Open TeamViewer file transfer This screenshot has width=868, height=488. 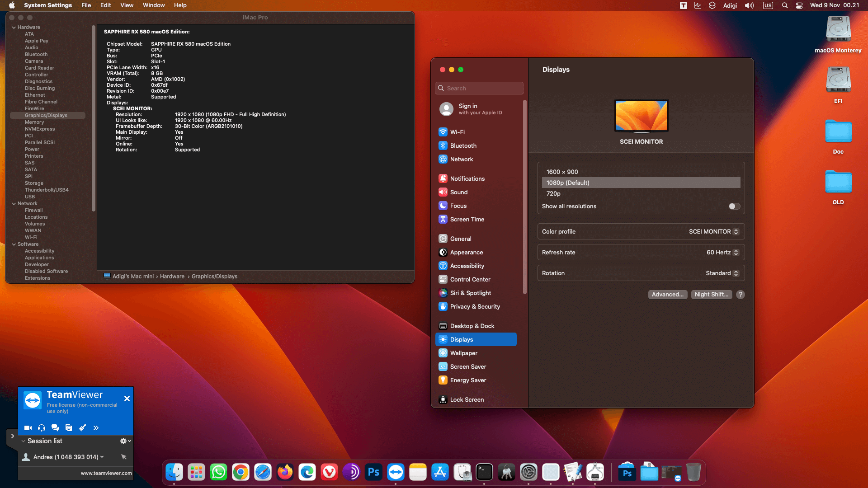coord(69,428)
